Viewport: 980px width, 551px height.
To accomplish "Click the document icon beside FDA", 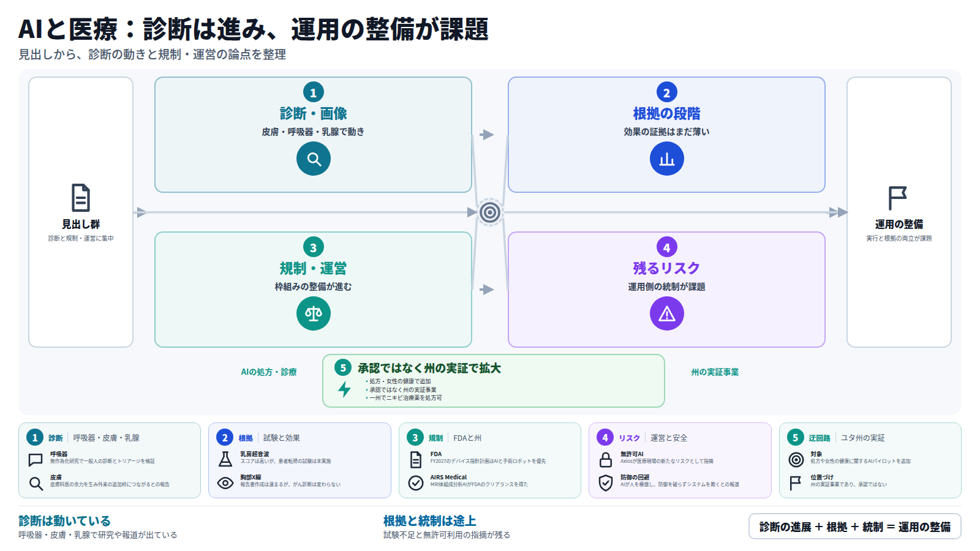I will (x=416, y=459).
